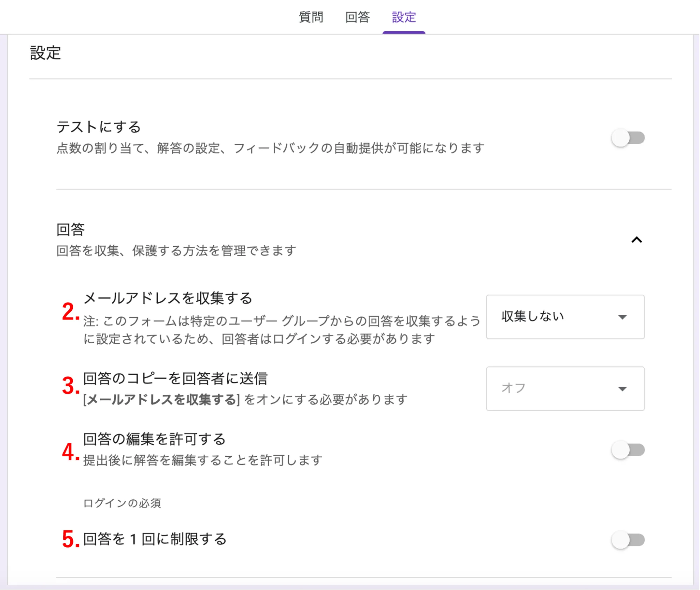The height and width of the screenshot is (590, 700).
Task: Click the 回答の編集を許可する label
Action: pos(154,439)
